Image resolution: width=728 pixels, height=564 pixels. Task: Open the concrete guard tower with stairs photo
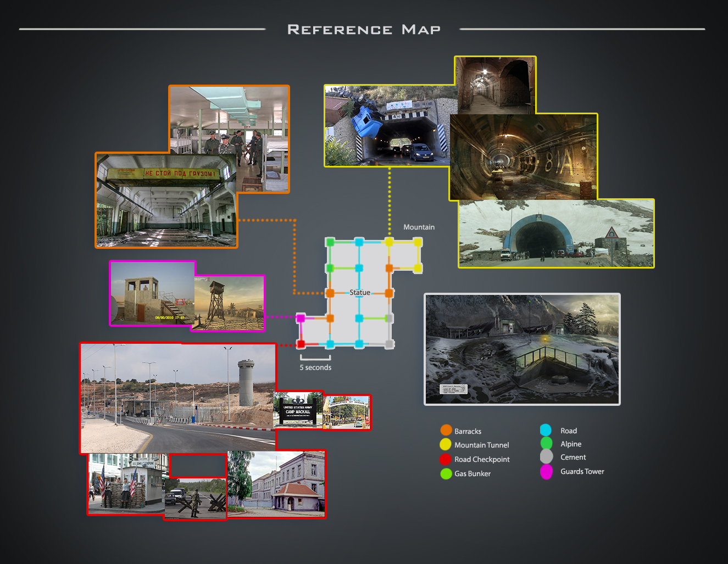point(152,293)
